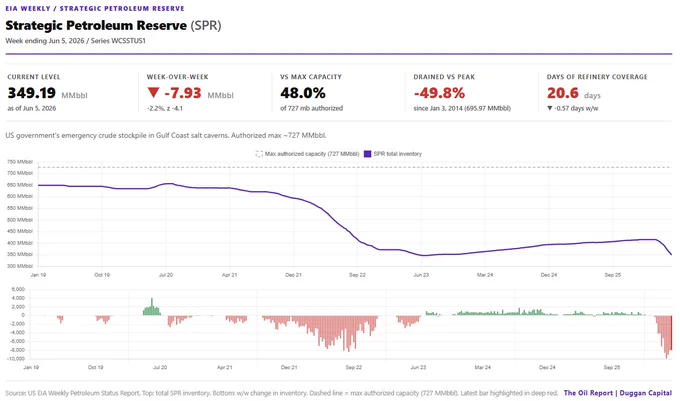The image size is (680, 401).
Task: Click the red down-triangle beside -7.93
Action: 153,92
